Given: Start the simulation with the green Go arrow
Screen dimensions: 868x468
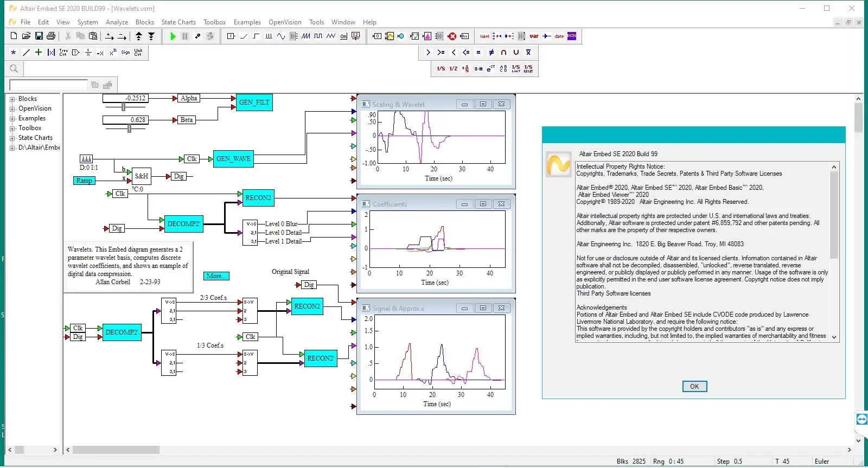Looking at the screenshot, I should click(x=173, y=36).
